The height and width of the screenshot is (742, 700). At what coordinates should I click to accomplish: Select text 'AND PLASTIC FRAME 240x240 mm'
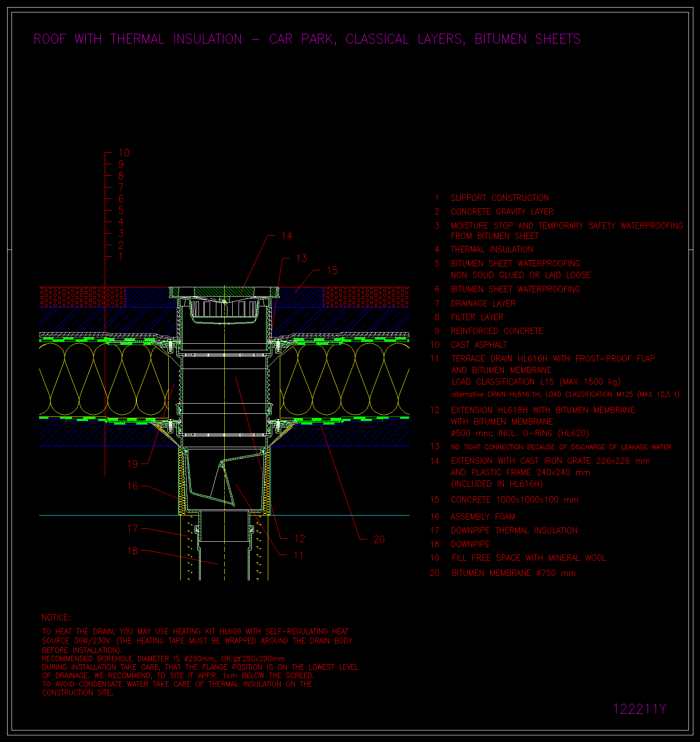(x=521, y=472)
